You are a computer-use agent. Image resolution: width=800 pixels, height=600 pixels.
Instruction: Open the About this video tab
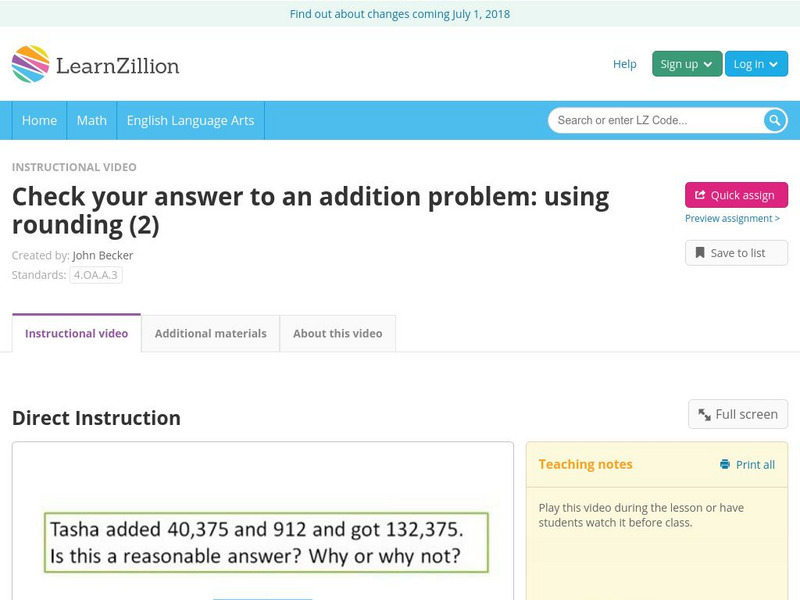point(338,333)
